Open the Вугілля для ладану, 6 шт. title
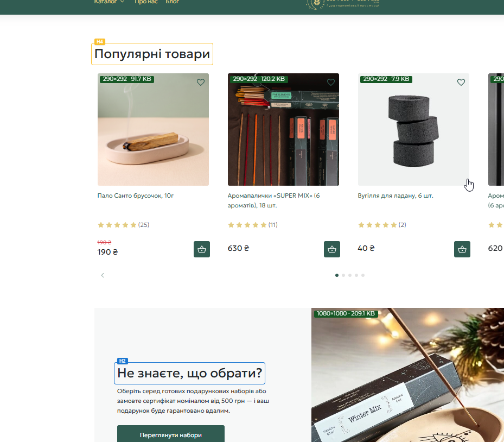504x442 pixels. point(395,195)
